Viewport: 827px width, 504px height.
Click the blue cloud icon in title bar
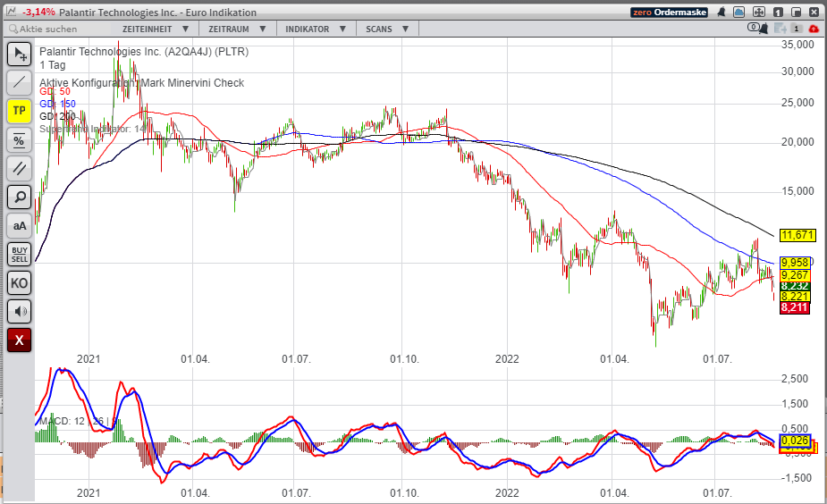point(738,13)
